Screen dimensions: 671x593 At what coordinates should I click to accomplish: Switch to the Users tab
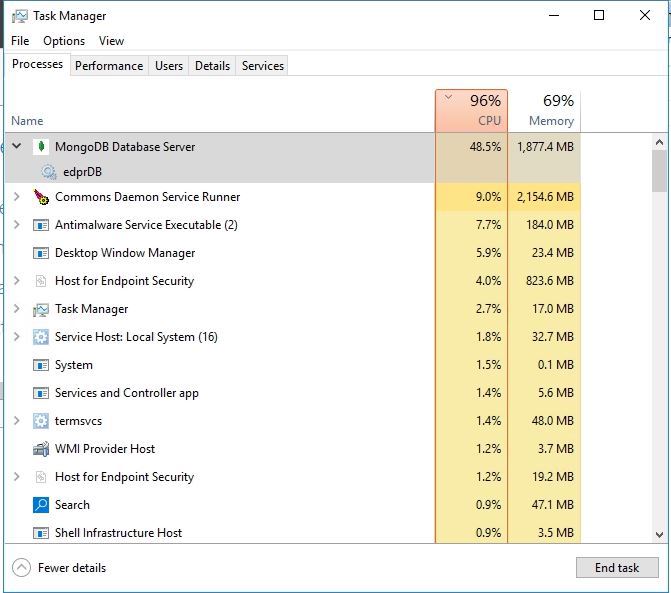pyautogui.click(x=169, y=66)
